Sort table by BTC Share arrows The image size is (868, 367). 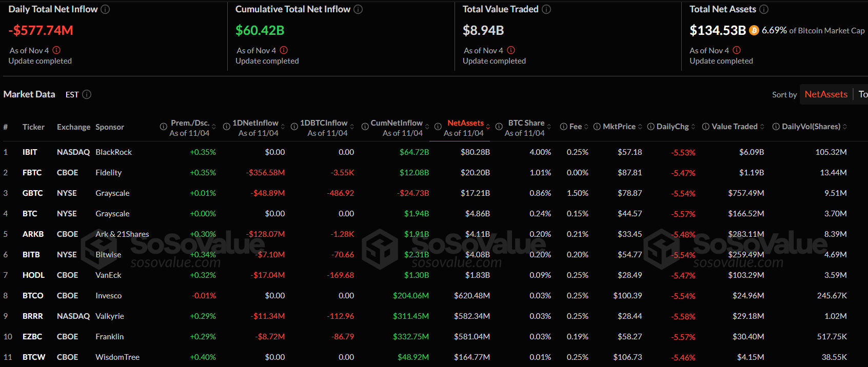point(549,127)
